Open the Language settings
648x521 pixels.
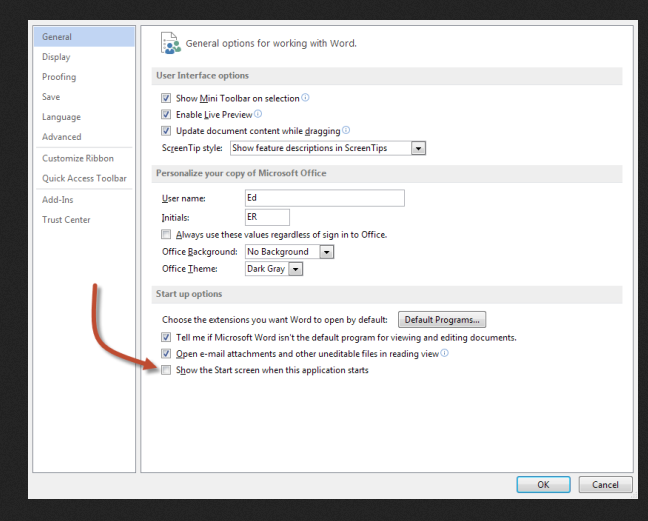tap(84, 117)
